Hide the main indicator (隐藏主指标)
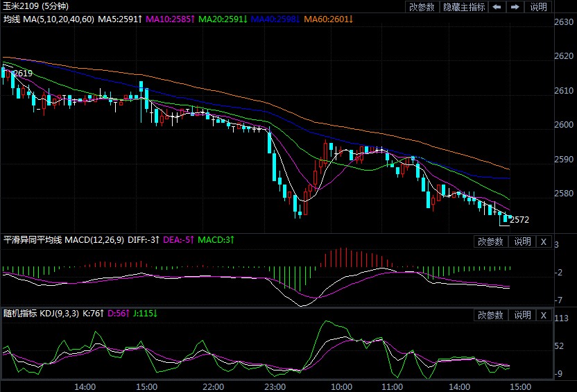The width and height of the screenshot is (577, 392). point(464,7)
